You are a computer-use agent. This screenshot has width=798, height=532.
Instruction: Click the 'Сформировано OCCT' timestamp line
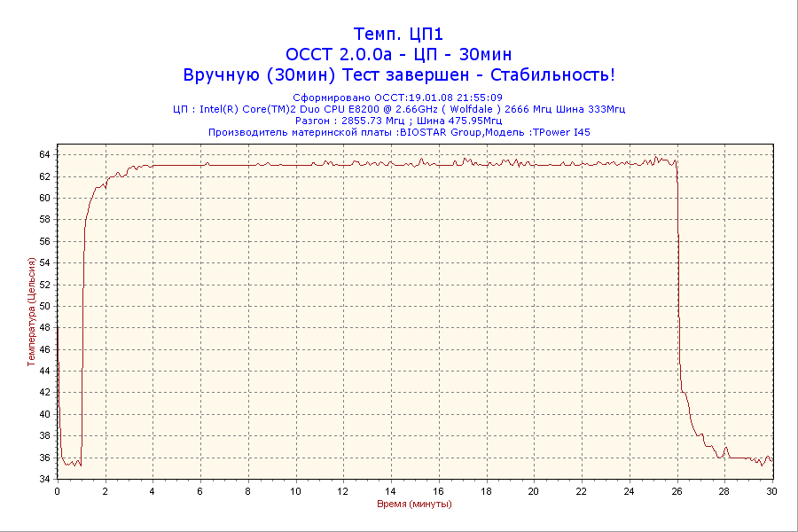(398, 98)
